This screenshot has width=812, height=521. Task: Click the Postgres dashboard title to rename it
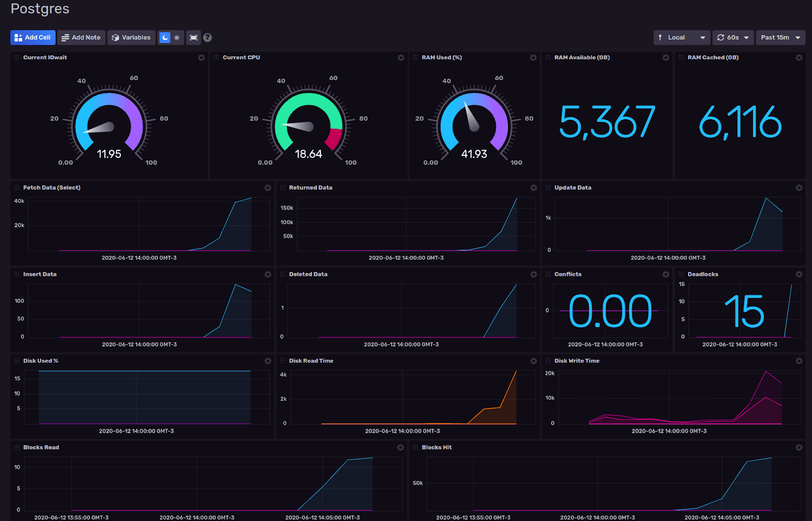tap(40, 9)
